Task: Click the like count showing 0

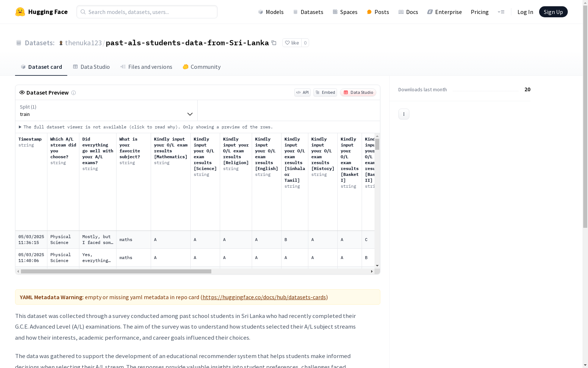Action: [x=305, y=43]
